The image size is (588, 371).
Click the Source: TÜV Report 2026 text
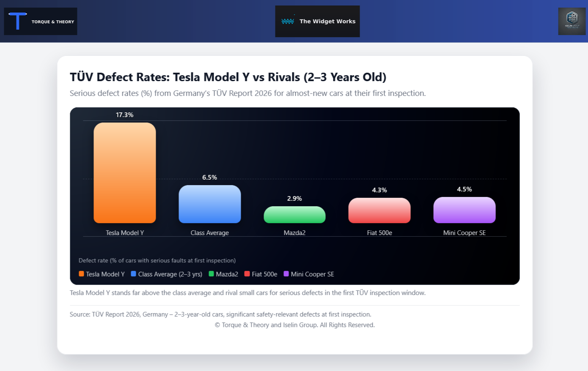[220, 314]
